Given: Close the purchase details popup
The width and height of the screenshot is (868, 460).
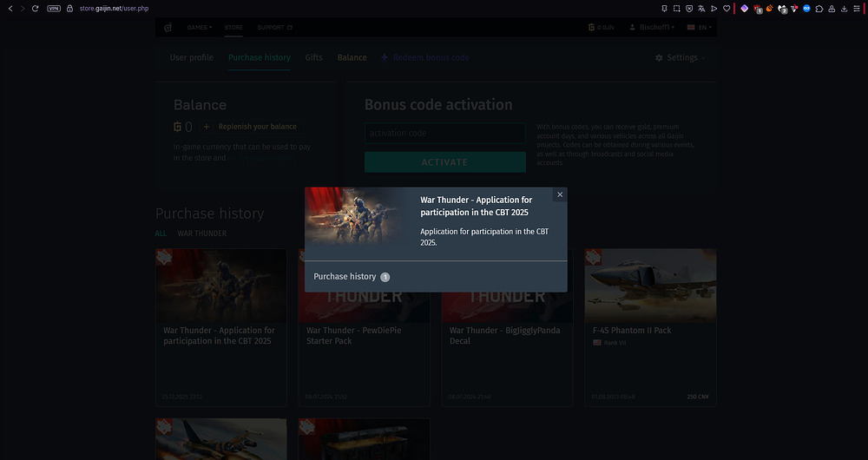Looking at the screenshot, I should click(560, 195).
